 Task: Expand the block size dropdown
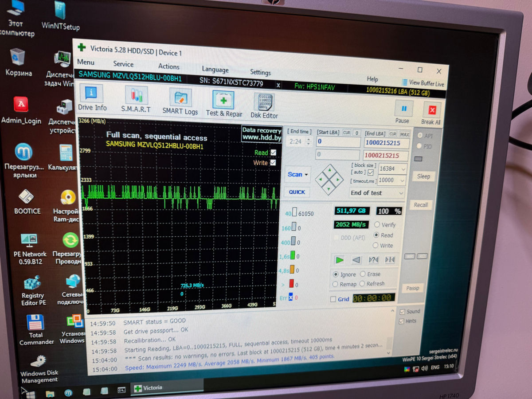pos(403,169)
